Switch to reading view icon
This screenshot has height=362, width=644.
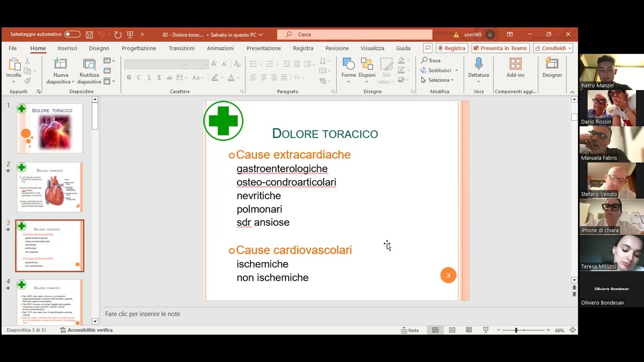[x=469, y=330]
